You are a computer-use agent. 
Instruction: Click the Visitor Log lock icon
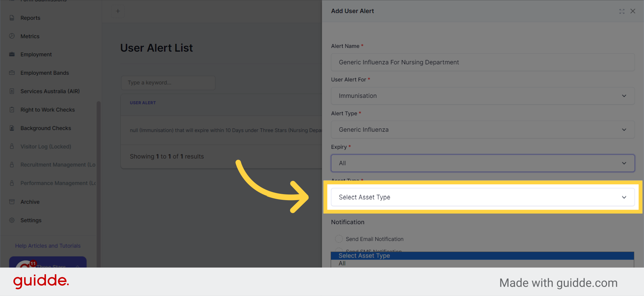12,146
